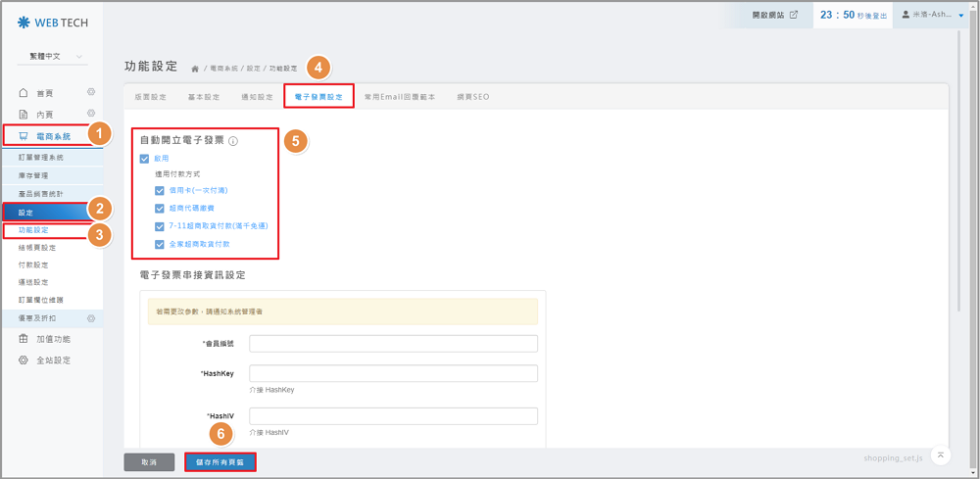Expand the 加值功能 sidebar section
Screen dimensions: 980x479
click(53, 339)
